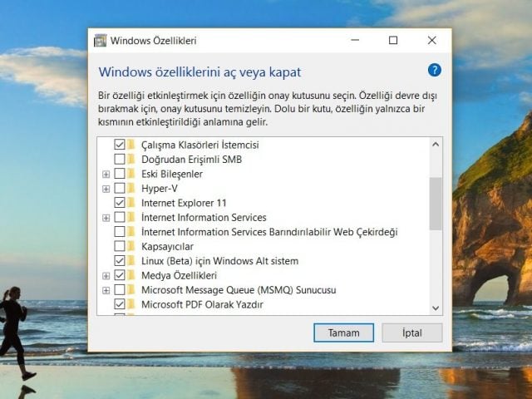532x399 pixels.
Task: Click the folder icon beside Internet Explorer 11
Action: 131,203
